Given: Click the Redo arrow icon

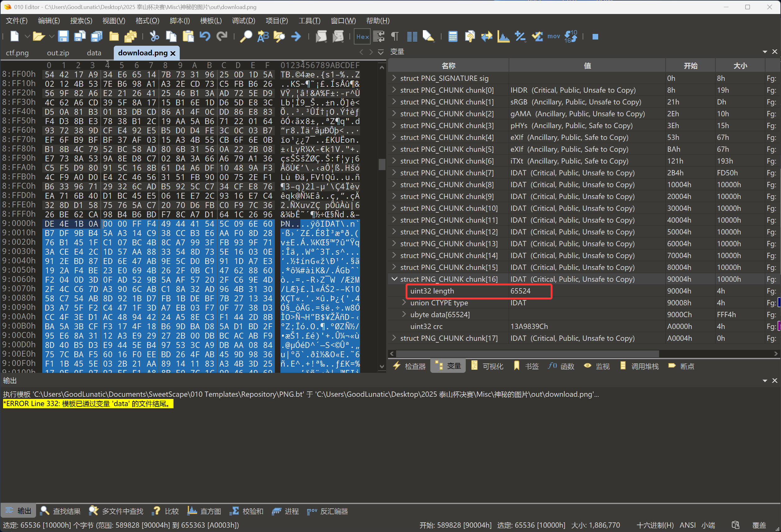Looking at the screenshot, I should (x=222, y=36).
